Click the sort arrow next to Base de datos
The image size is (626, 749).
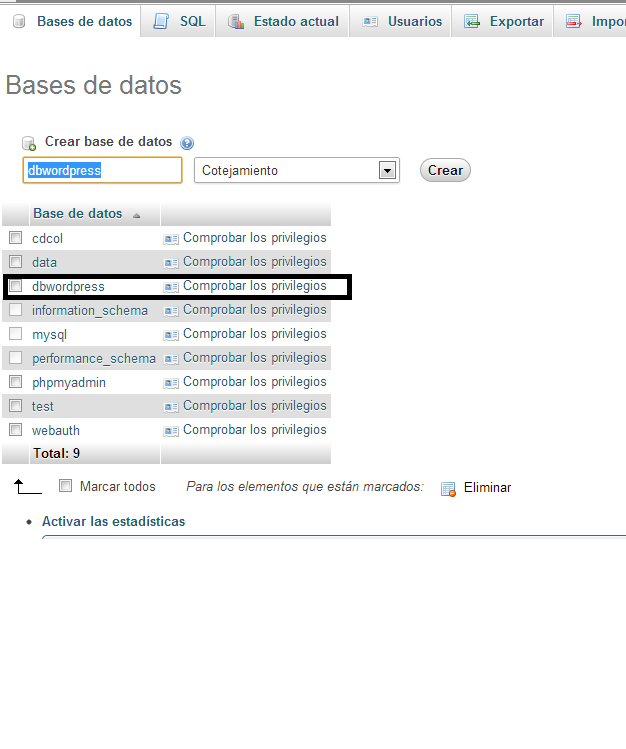[137, 215]
